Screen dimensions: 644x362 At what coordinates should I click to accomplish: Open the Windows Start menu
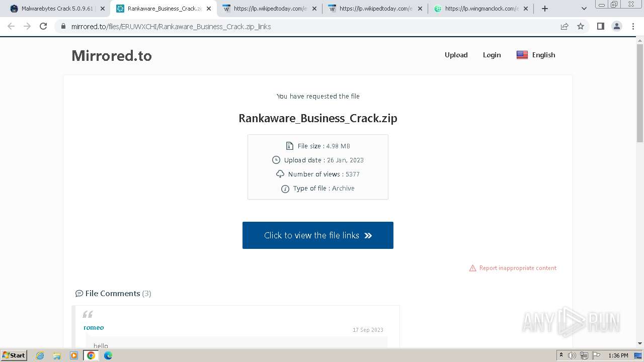pos(14,355)
